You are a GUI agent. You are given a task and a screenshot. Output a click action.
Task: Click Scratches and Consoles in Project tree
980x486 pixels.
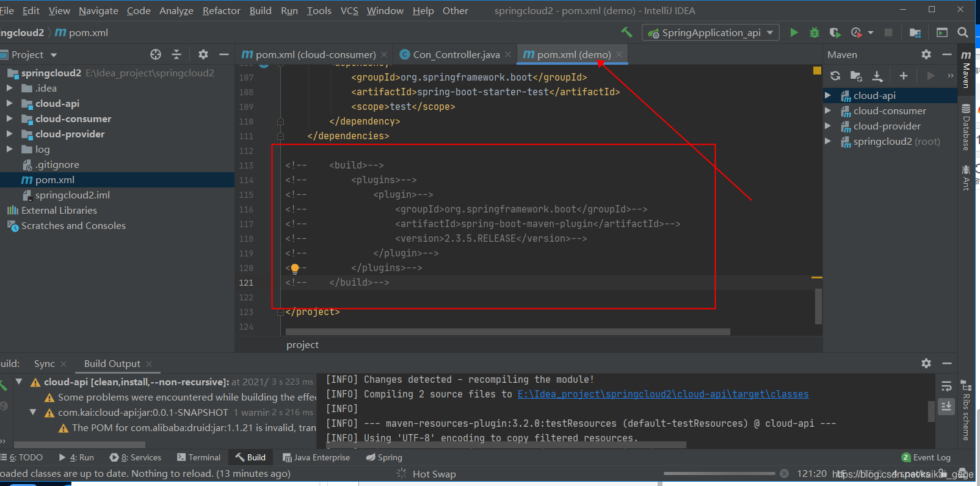tap(73, 225)
